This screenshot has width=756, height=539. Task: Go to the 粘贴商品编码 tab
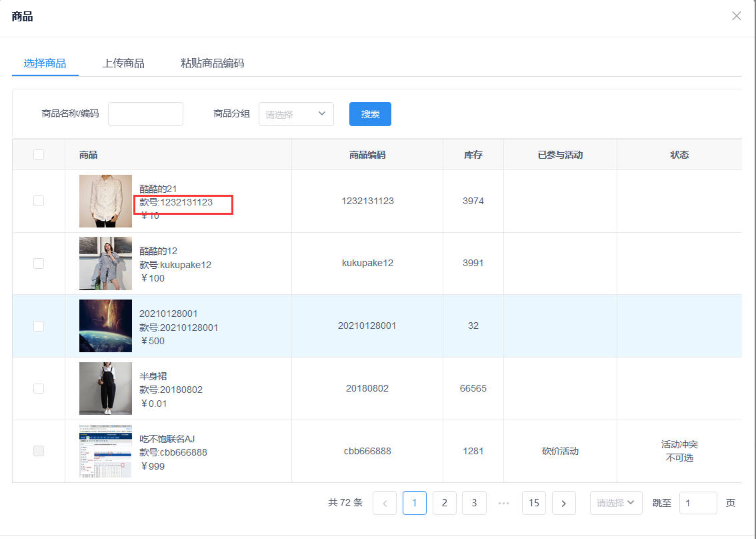(212, 63)
